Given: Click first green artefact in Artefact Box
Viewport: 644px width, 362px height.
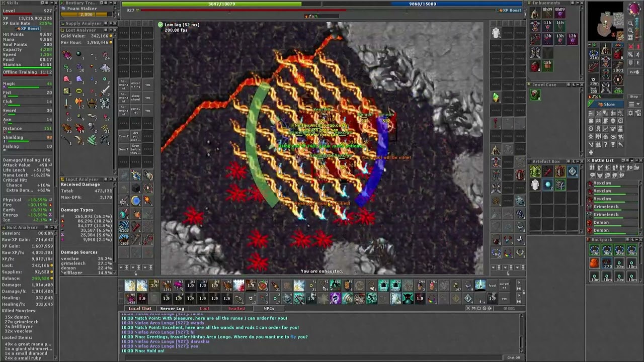Looking at the screenshot, I should (535, 172).
